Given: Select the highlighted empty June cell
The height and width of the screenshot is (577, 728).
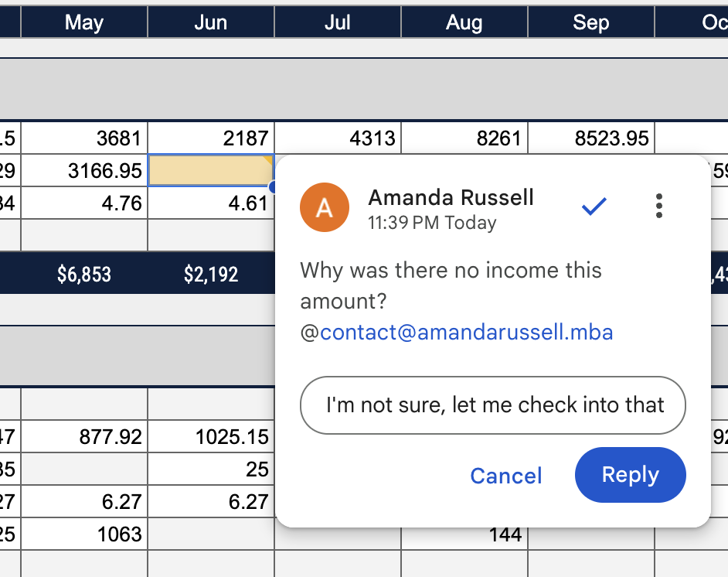Looking at the screenshot, I should (210, 171).
